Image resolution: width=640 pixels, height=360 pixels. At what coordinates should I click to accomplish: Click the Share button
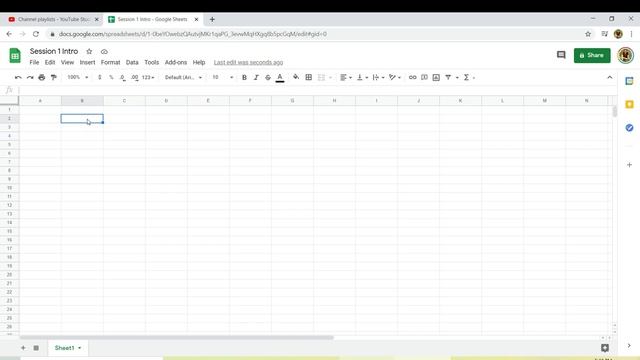(x=592, y=55)
